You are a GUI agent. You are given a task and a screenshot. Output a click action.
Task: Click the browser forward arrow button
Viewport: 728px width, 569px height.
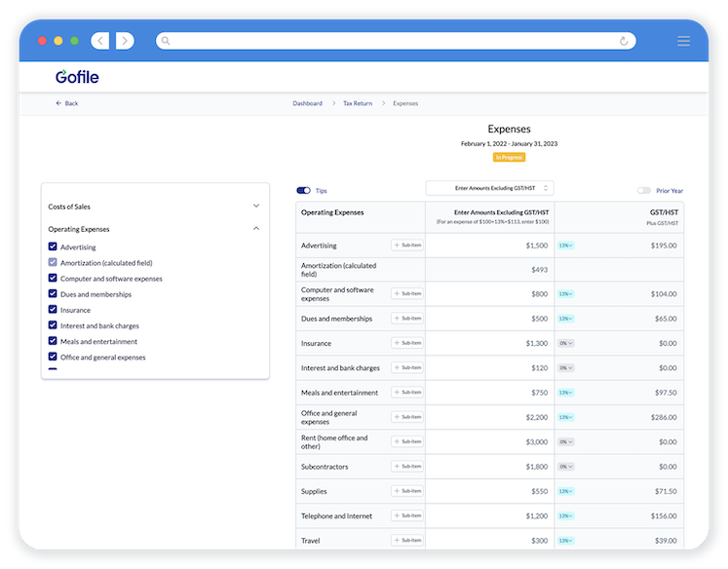pos(125,41)
